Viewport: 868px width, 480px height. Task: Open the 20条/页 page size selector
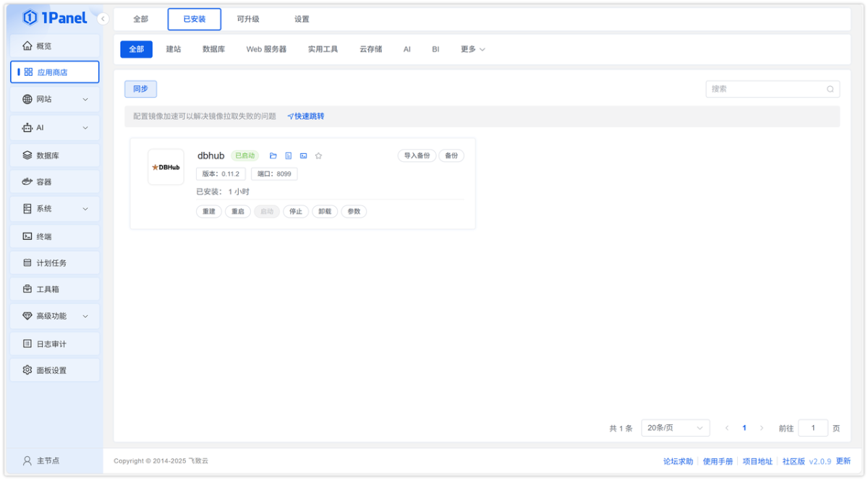pyautogui.click(x=675, y=427)
